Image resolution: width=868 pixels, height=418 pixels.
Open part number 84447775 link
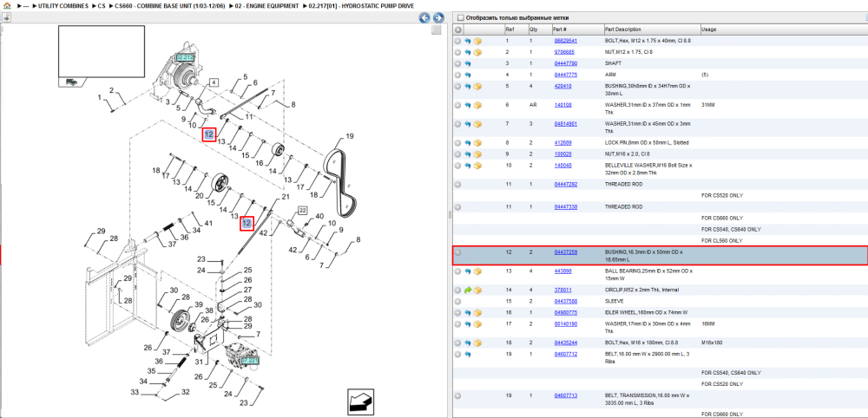tap(565, 75)
